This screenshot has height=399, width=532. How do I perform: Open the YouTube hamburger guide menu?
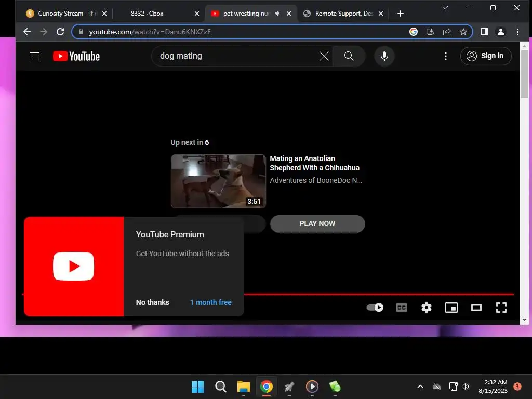34,56
